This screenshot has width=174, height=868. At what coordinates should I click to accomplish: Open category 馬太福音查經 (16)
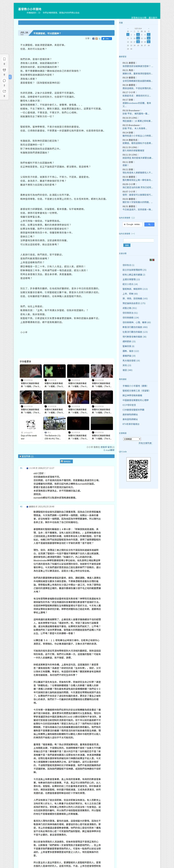(131, 361)
